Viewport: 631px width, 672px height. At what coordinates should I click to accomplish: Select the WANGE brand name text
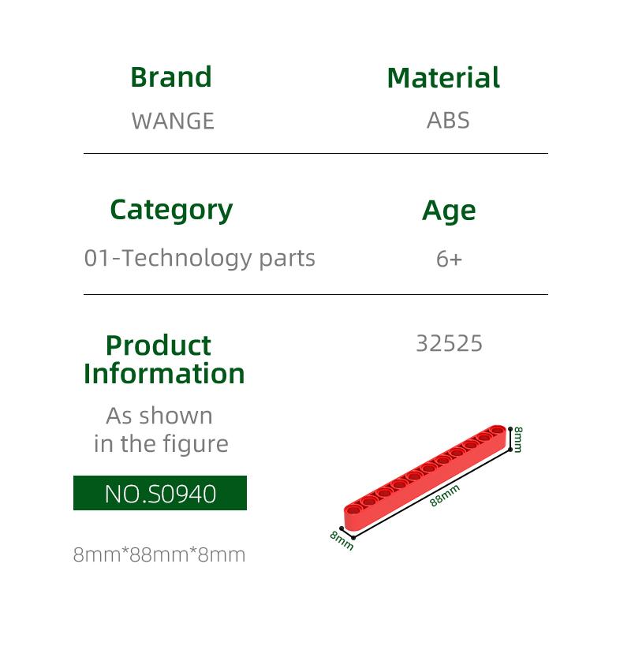pos(173,121)
